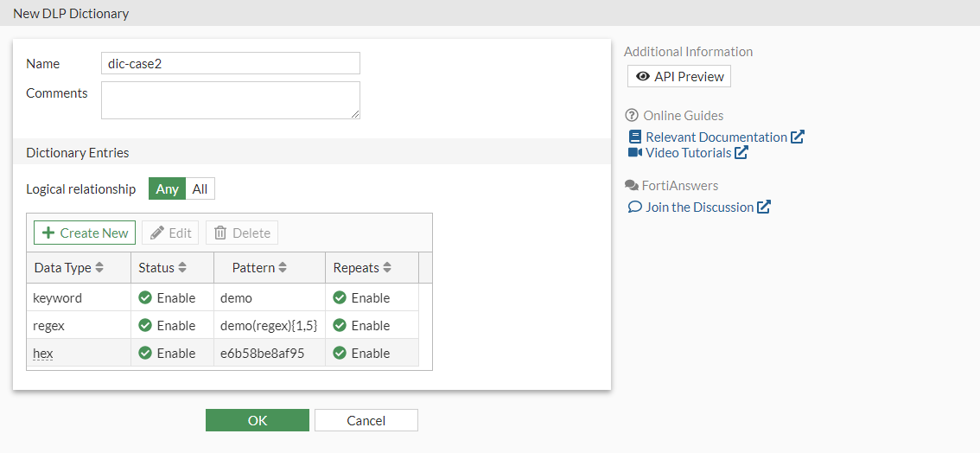The image size is (980, 453).
Task: Click the pencil icon on Edit
Action: coord(157,233)
